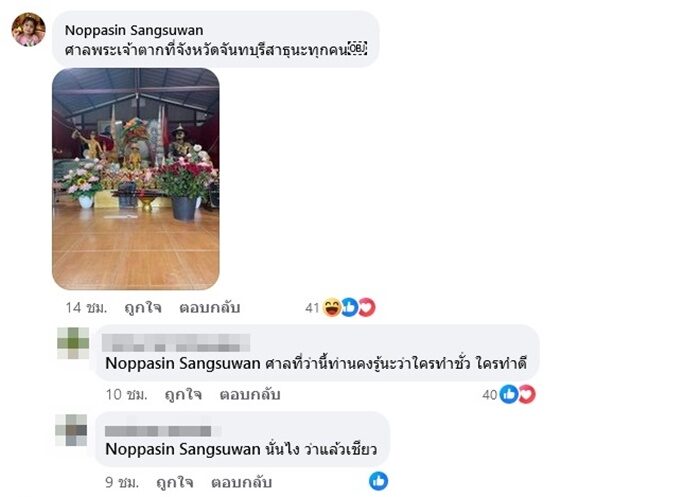
Task: Click the heart reaction on the first comment
Action: tap(367, 307)
